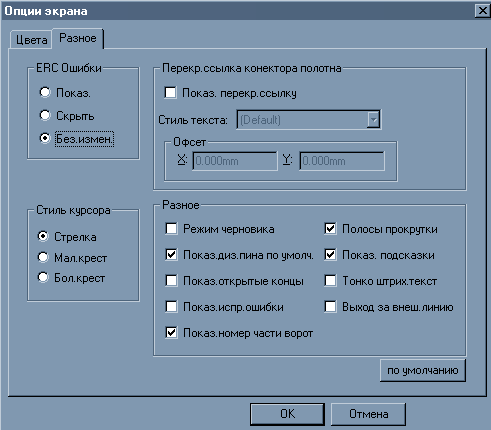The height and width of the screenshot is (430, 491).
Task: Click the по умолчанию button
Action: (x=423, y=370)
